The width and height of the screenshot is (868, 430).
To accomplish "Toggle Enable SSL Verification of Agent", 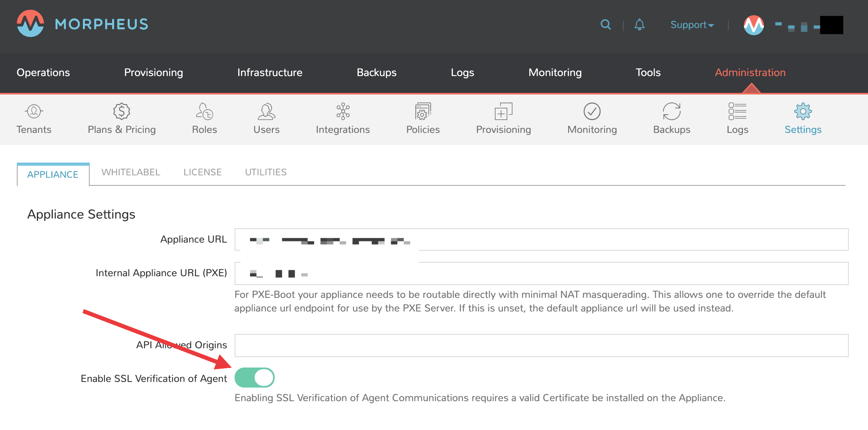I will 255,378.
